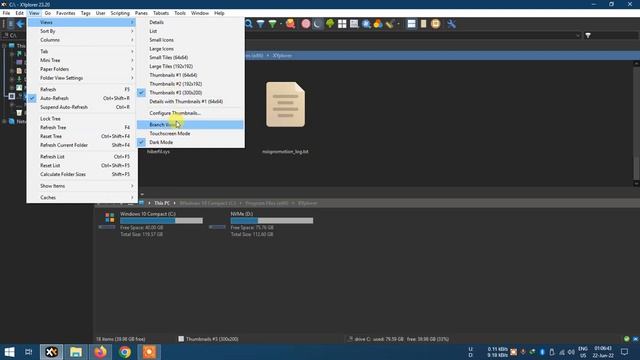
Task: Toggle the crescent moon Dark Mode toolbar icon
Action: (318, 24)
